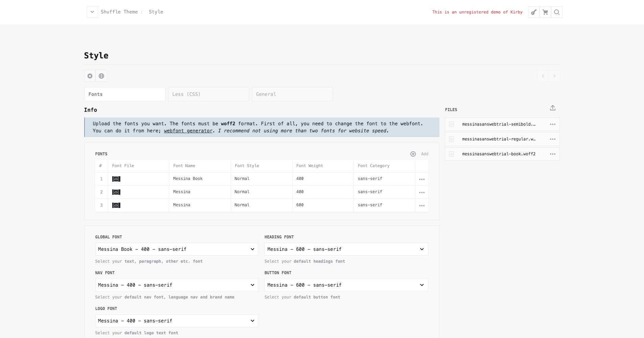Open the search magnifier icon
Viewport: 644px width, 338px height.
557,12
